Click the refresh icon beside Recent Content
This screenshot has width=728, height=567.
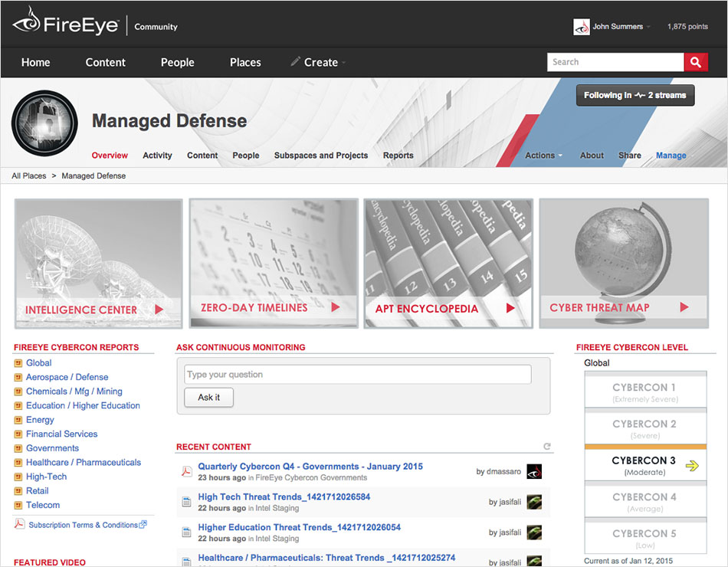click(547, 446)
